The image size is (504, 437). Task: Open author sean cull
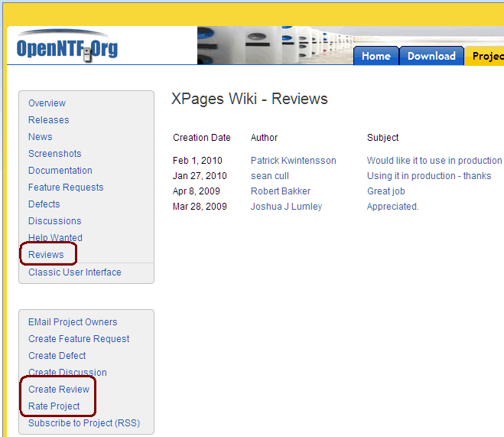pos(270,176)
